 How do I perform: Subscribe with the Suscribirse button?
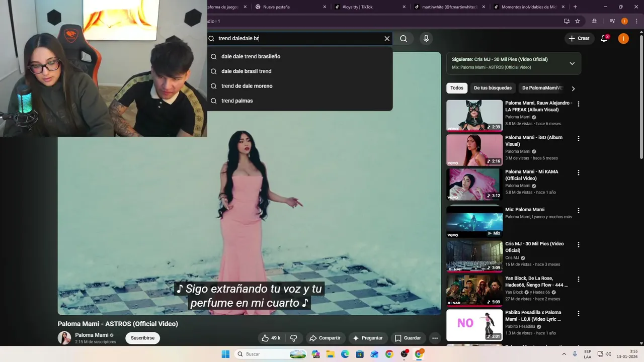pos(142,338)
